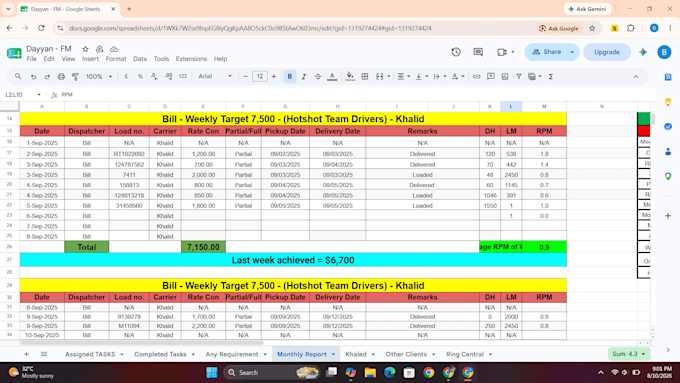Open Windows Start menu
The image size is (680, 383).
[x=212, y=372]
